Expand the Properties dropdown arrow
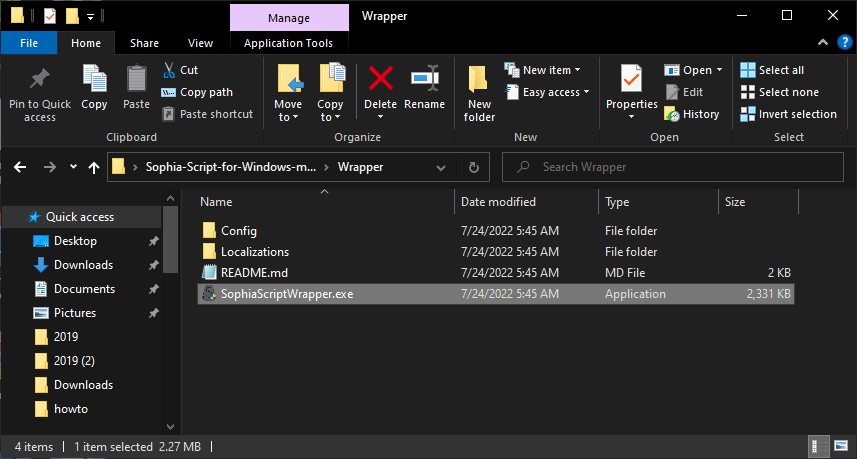This screenshot has height=459, width=857. click(x=631, y=116)
